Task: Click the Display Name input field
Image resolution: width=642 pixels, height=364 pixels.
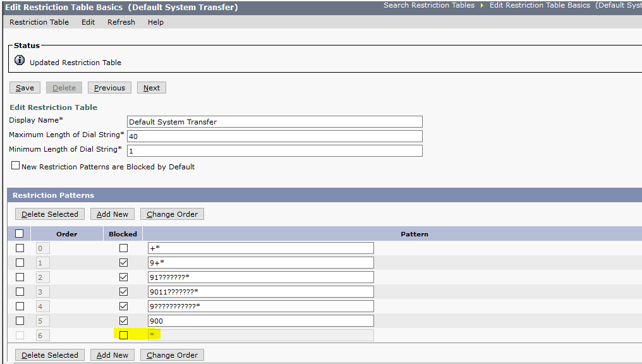Action: click(274, 122)
